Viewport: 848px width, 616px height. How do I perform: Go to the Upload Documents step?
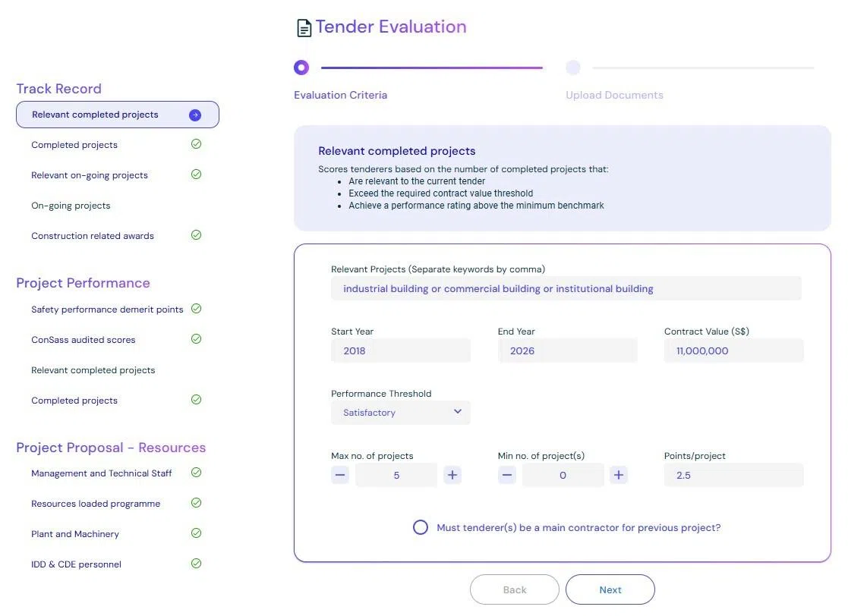click(x=573, y=68)
